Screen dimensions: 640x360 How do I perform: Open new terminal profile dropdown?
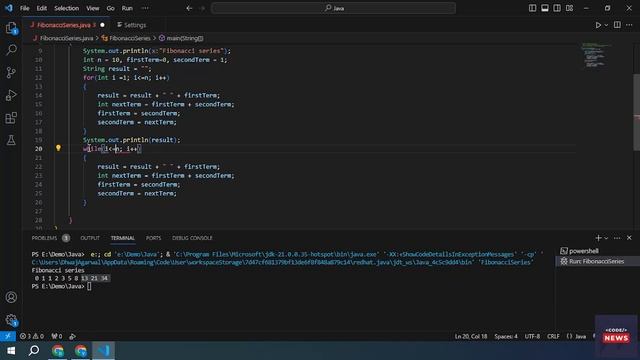point(606,238)
